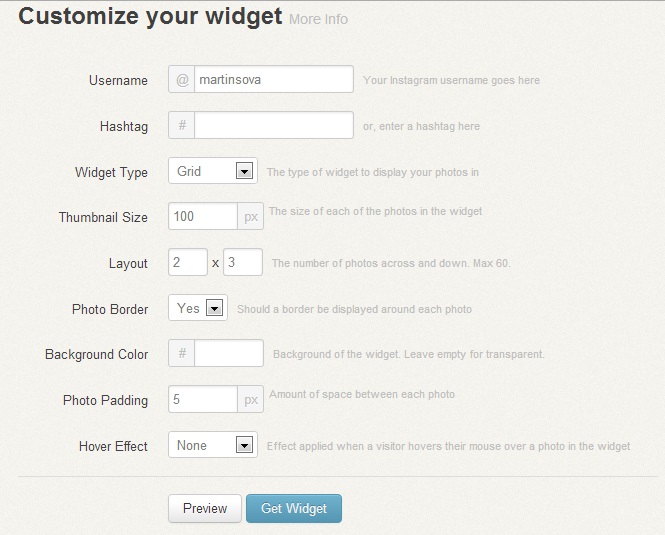Image resolution: width=665 pixels, height=535 pixels.
Task: Focus the Username field containing martinsova
Action: [274, 79]
